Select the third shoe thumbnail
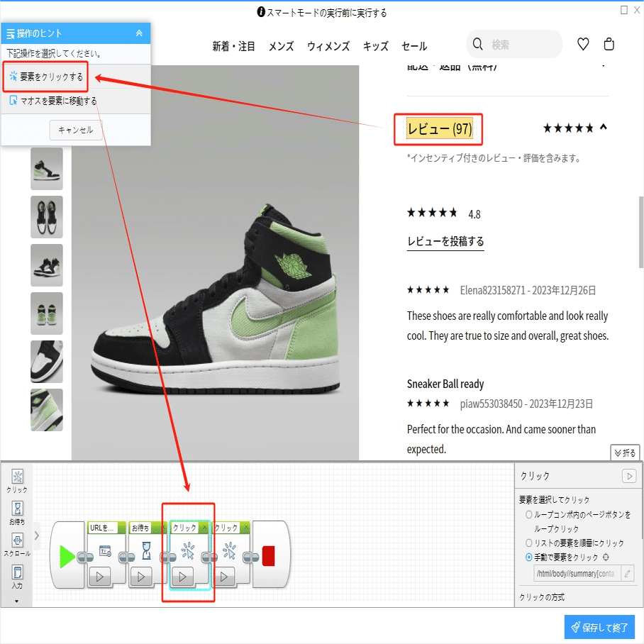Screen dimensions: 644x644 (x=47, y=265)
